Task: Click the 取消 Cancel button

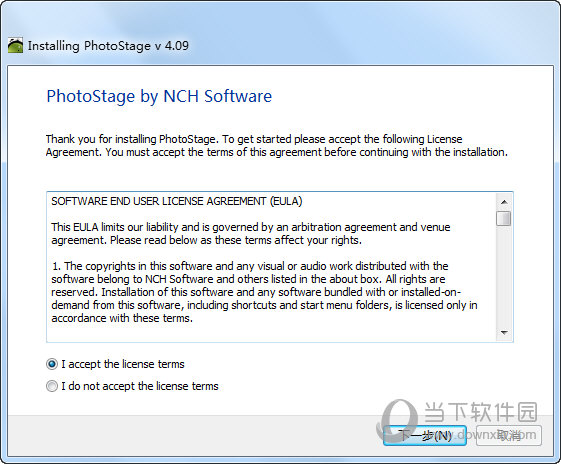Action: click(x=509, y=435)
